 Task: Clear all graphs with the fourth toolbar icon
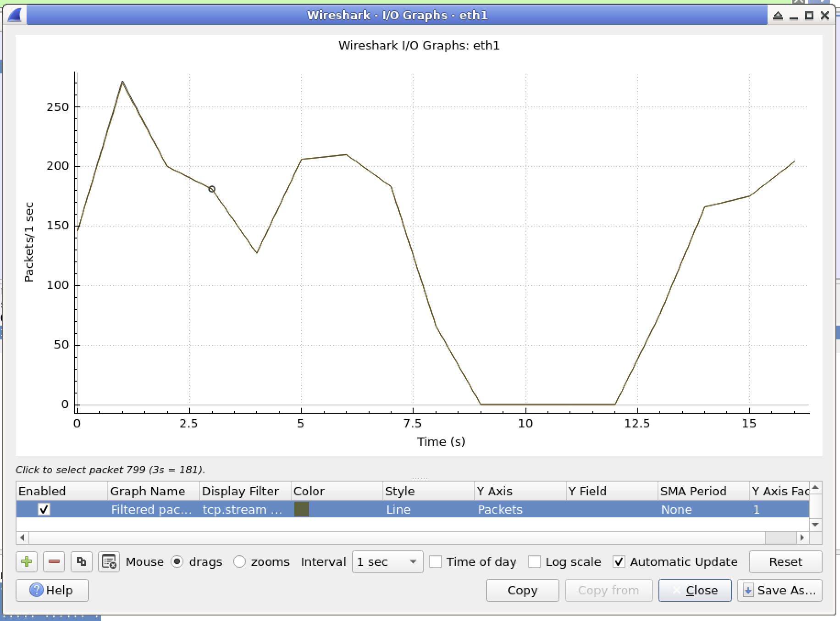click(x=109, y=562)
